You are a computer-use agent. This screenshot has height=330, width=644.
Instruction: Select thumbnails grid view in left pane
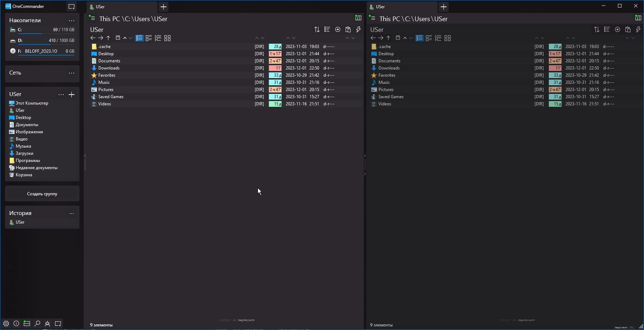(x=167, y=38)
